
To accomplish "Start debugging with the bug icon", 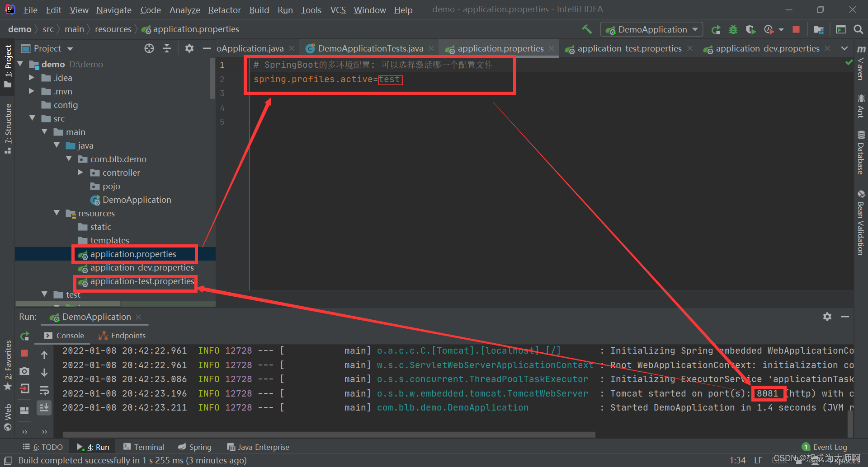I will coord(733,30).
